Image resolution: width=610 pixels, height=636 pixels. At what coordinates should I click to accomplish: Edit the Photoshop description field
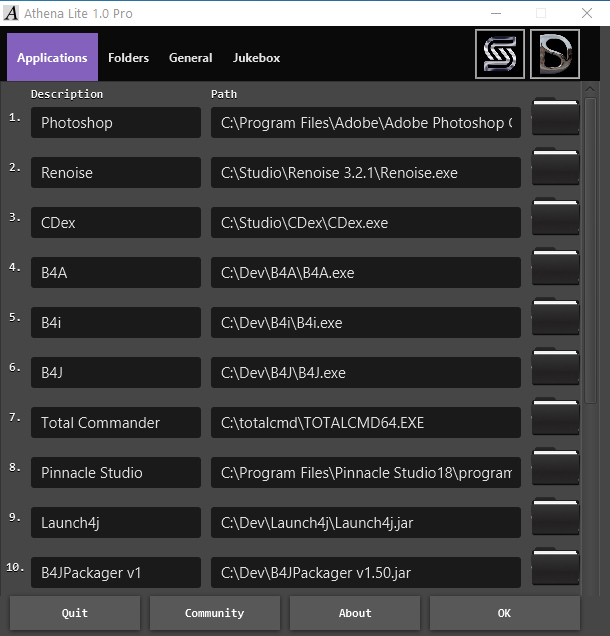[115, 123]
